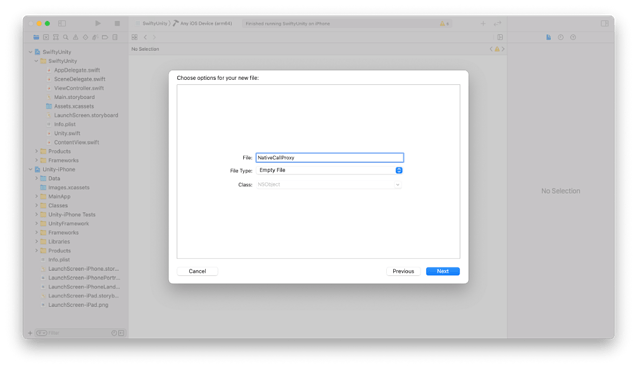Viewport: 637px width, 368px height.
Task: Select the Quick Help inspector tab icon
Action: click(x=573, y=37)
